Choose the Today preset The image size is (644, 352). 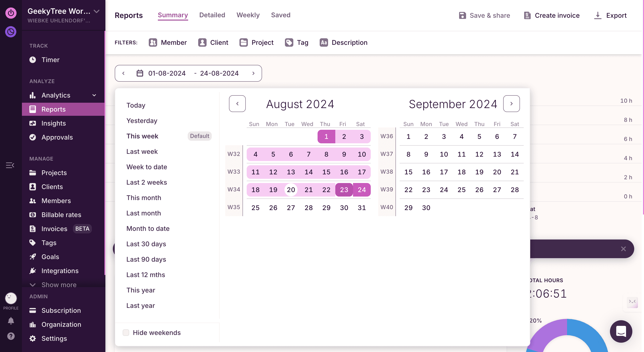pos(136,105)
